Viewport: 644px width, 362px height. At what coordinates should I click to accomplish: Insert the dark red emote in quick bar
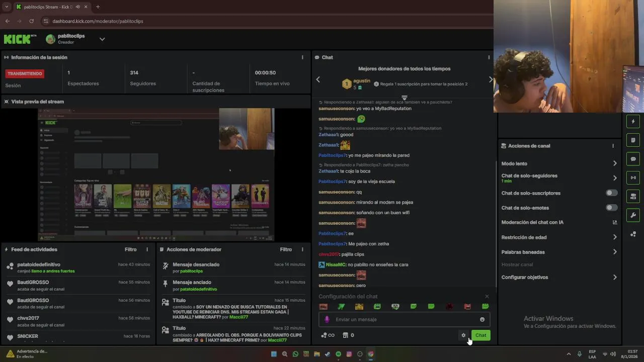pos(449,306)
